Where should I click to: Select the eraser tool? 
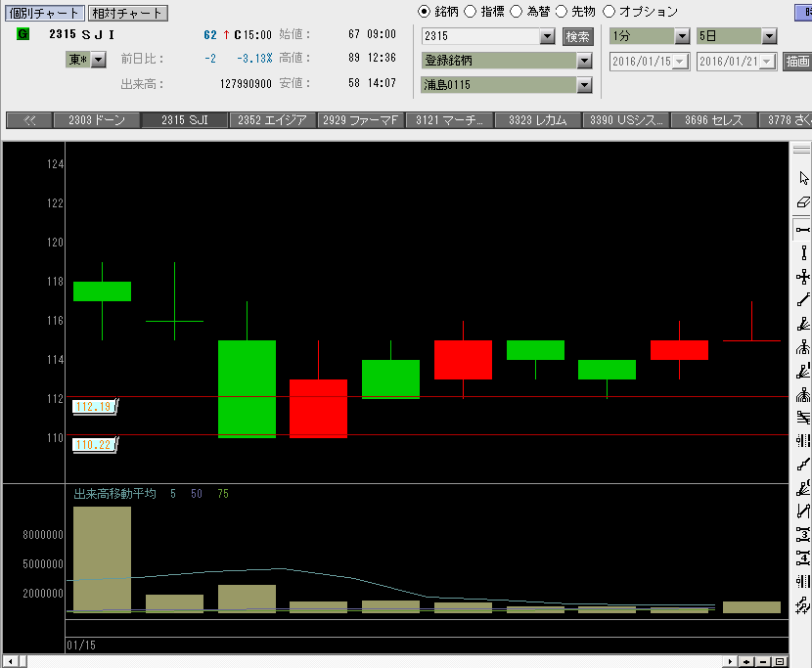coord(803,201)
